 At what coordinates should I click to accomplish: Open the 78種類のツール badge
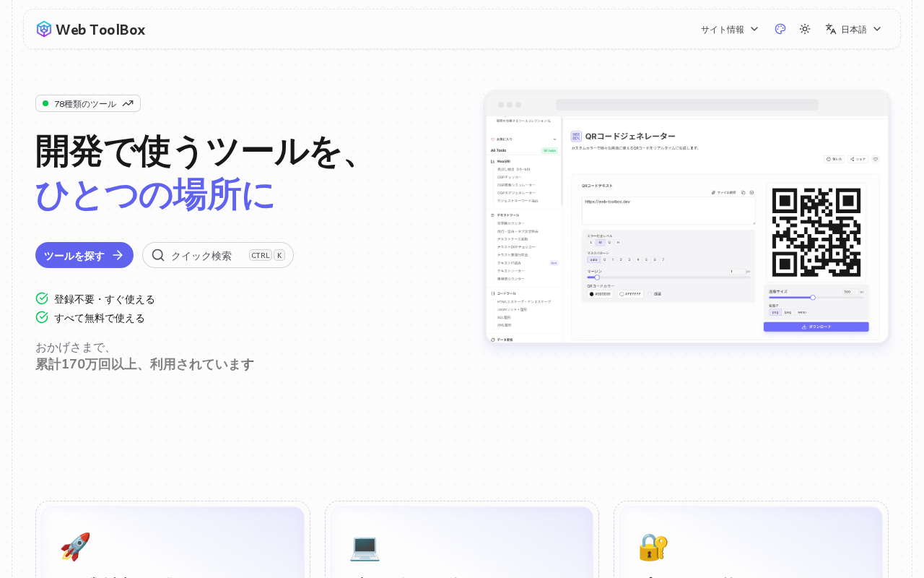click(88, 103)
